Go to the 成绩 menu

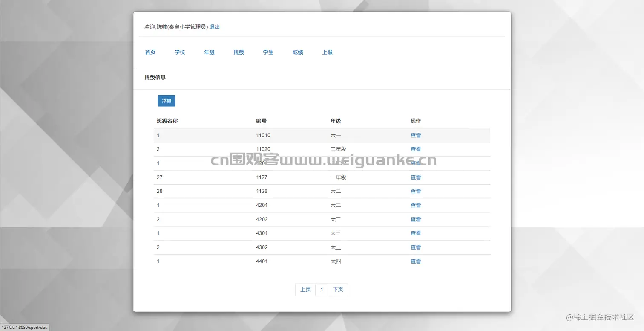[298, 52]
